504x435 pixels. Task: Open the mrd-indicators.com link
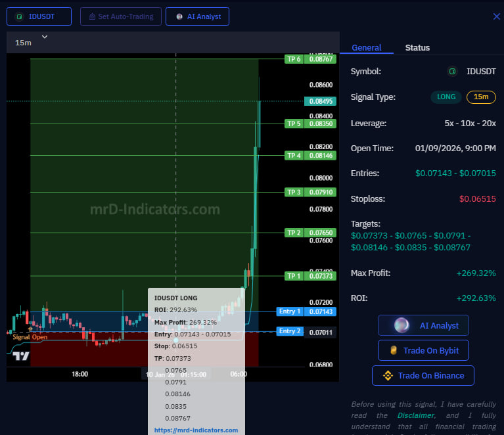pos(196,430)
